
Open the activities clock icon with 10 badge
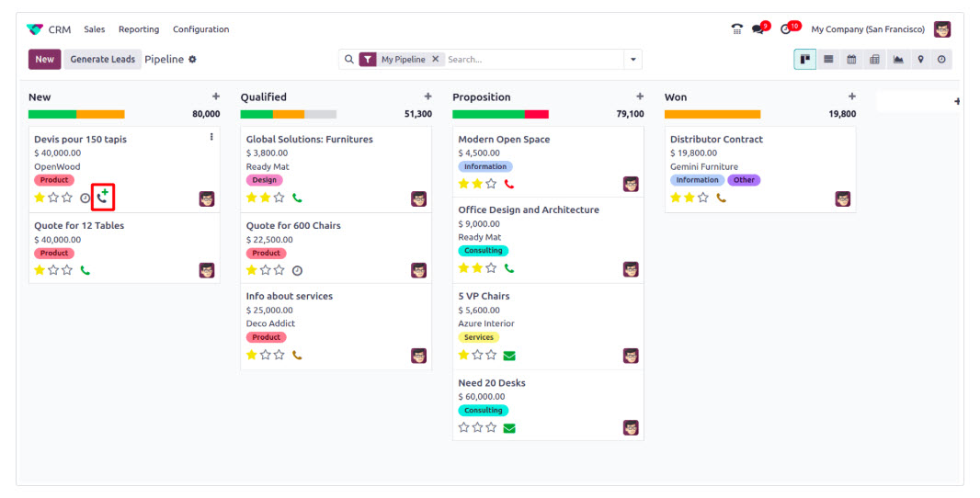coord(786,29)
